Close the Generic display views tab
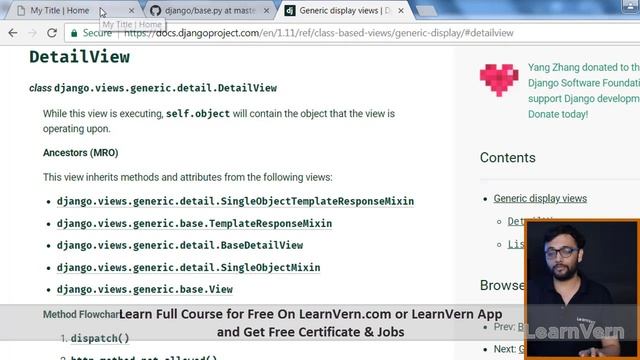Viewport: 640px width, 360px height. click(401, 11)
